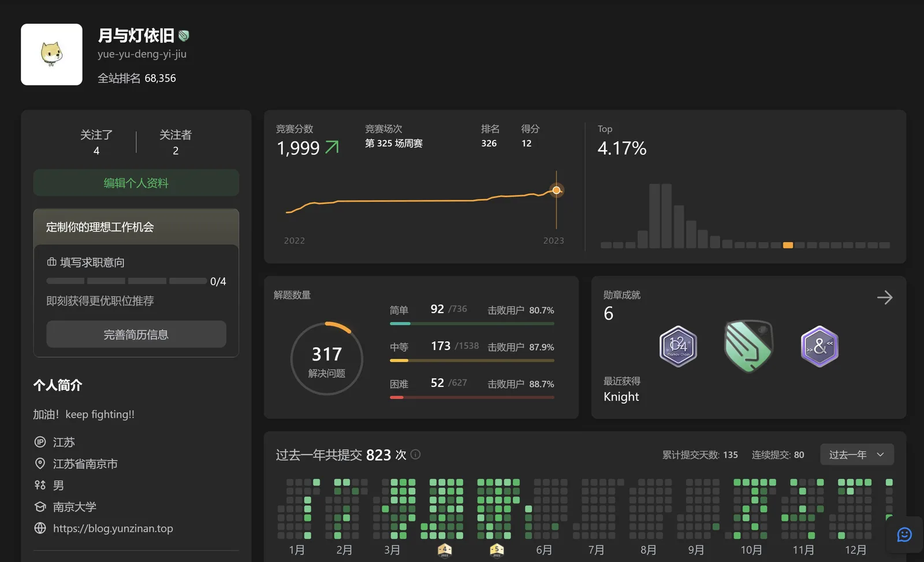This screenshot has width=924, height=562.
Task: Click the graduation cap icon by 南京大学
Action: click(40, 507)
